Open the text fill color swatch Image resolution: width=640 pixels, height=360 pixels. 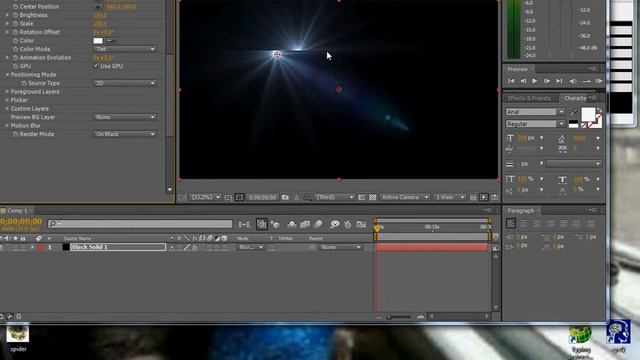[x=588, y=114]
